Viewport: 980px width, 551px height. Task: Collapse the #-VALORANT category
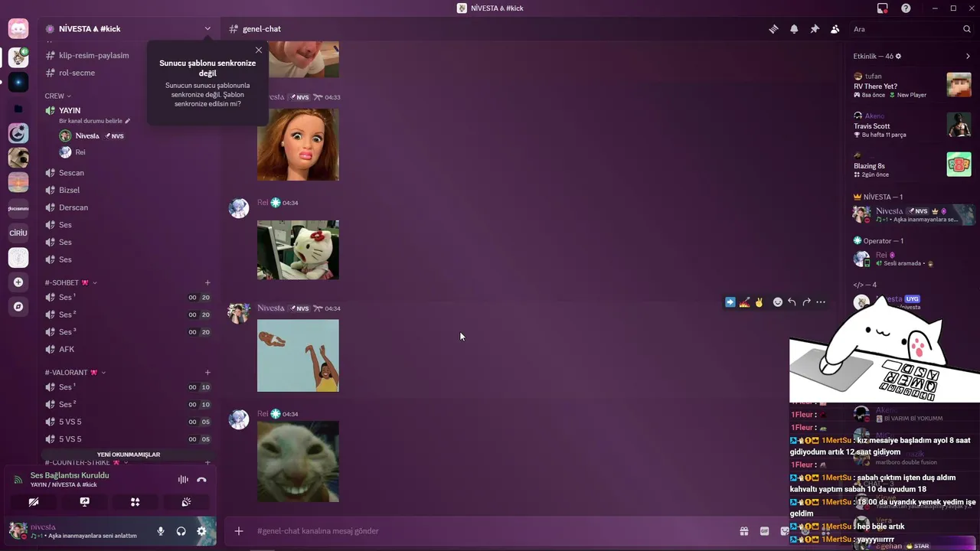click(x=75, y=373)
